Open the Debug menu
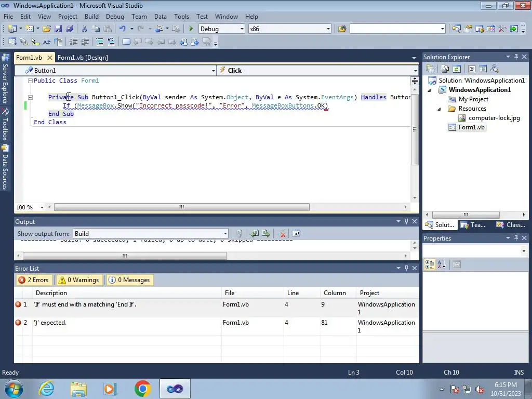This screenshot has width=532, height=399. [x=115, y=16]
